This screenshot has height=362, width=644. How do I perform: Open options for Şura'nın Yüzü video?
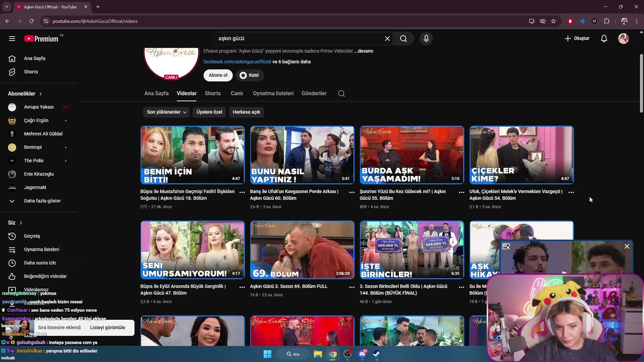461,192
